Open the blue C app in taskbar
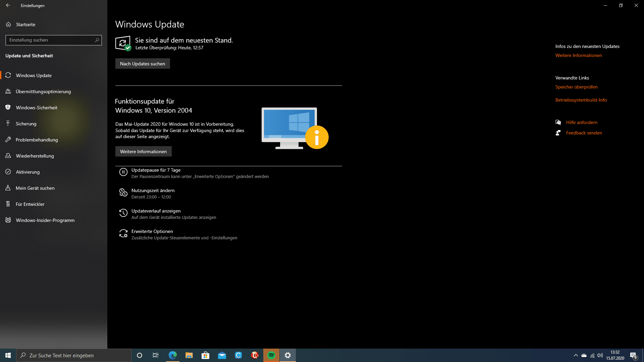Viewport: 644px width, 362px height. (238, 355)
